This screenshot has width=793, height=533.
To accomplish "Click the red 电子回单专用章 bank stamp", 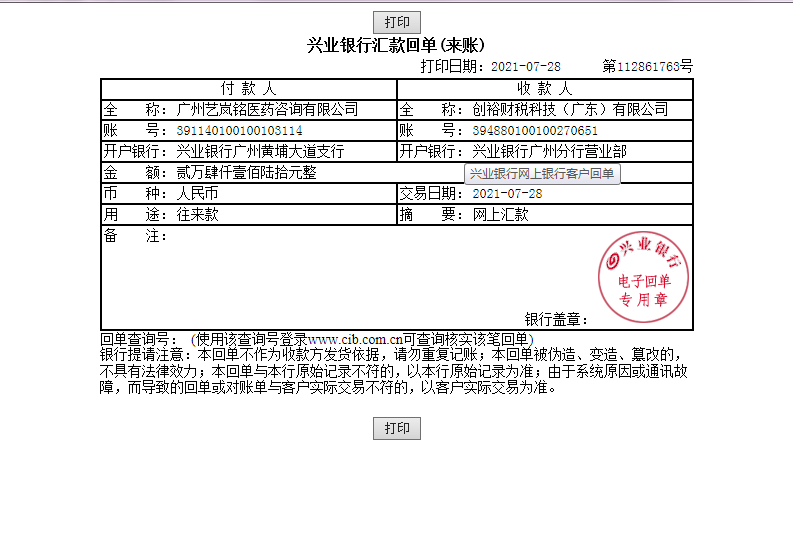I will pos(643,277).
